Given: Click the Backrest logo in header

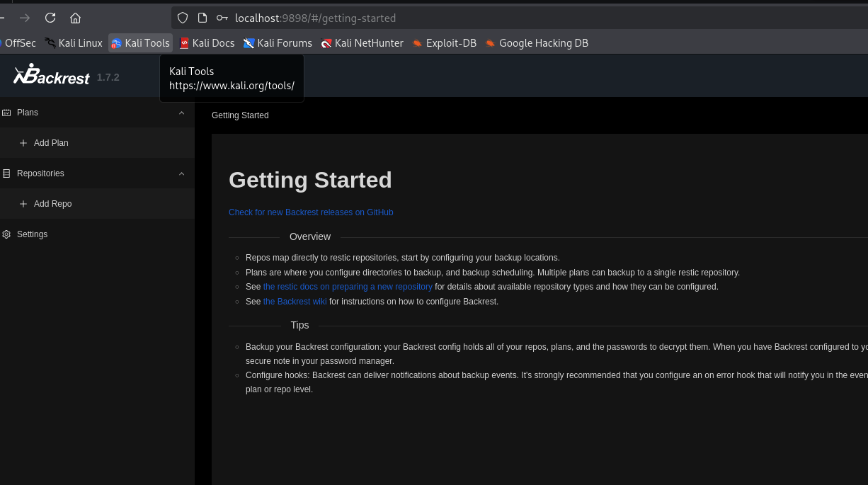Looking at the screenshot, I should click(51, 74).
